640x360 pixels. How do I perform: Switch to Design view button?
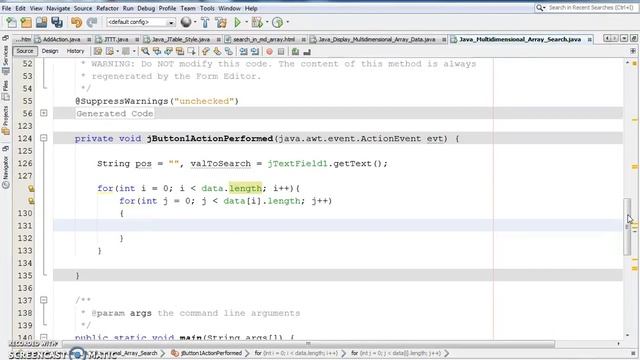[50, 51]
